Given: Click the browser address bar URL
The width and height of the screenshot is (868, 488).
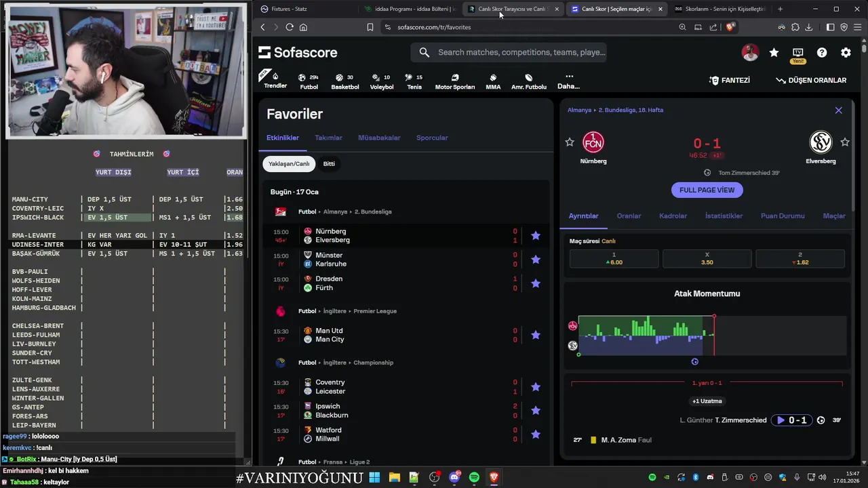Looking at the screenshot, I should point(434,27).
